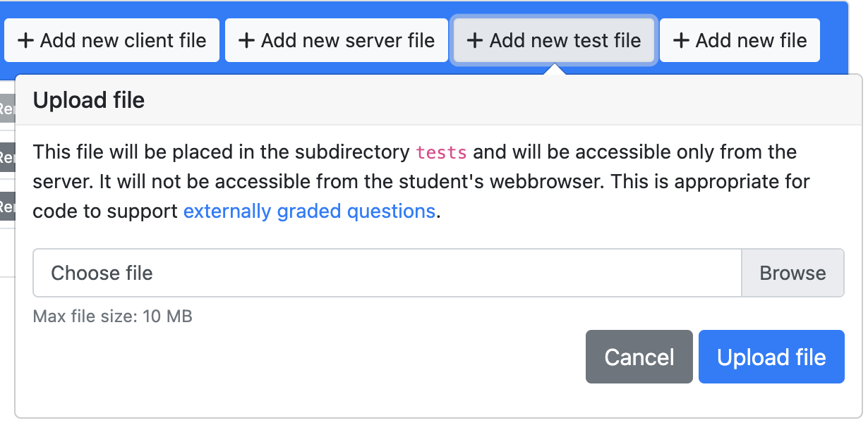Click the plus icon on Add new client file
Viewport: 868px width, 430px height.
pyautogui.click(x=26, y=40)
